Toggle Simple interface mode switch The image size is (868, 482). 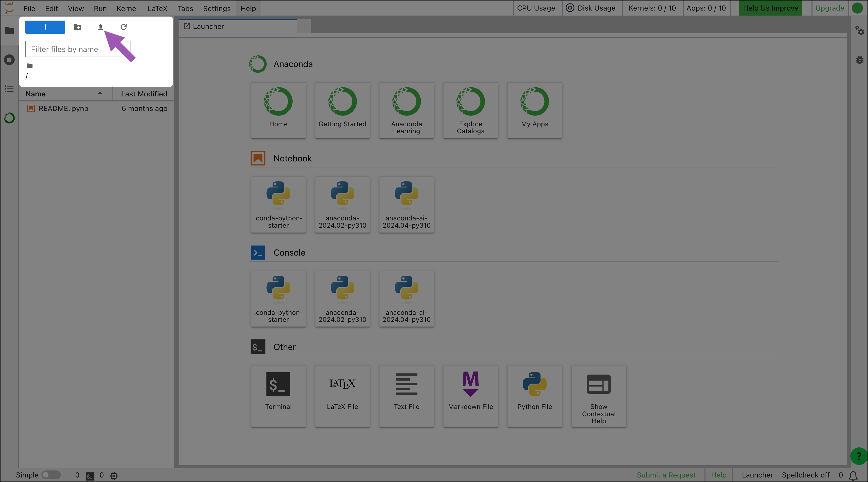[x=51, y=475]
